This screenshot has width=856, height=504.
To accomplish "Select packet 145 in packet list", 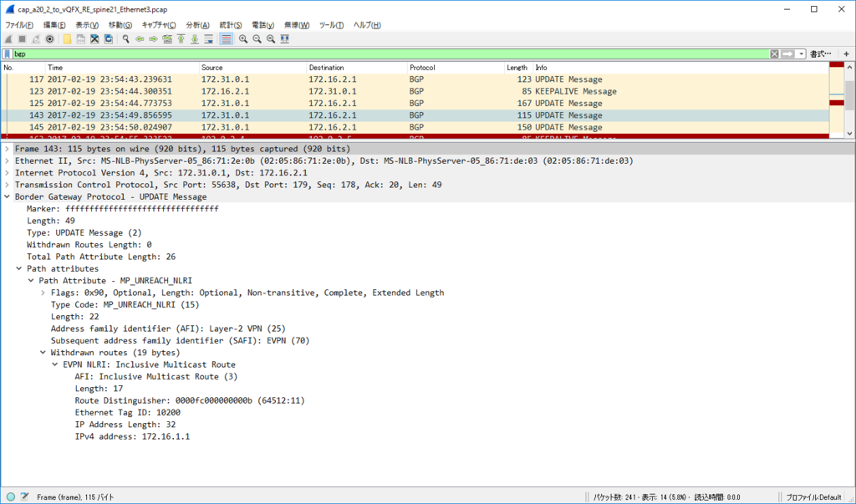I will pyautogui.click(x=415, y=127).
